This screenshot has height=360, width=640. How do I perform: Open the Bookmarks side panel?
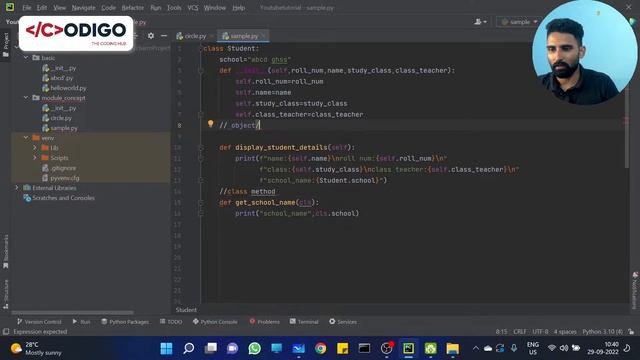pyautogui.click(x=6, y=251)
